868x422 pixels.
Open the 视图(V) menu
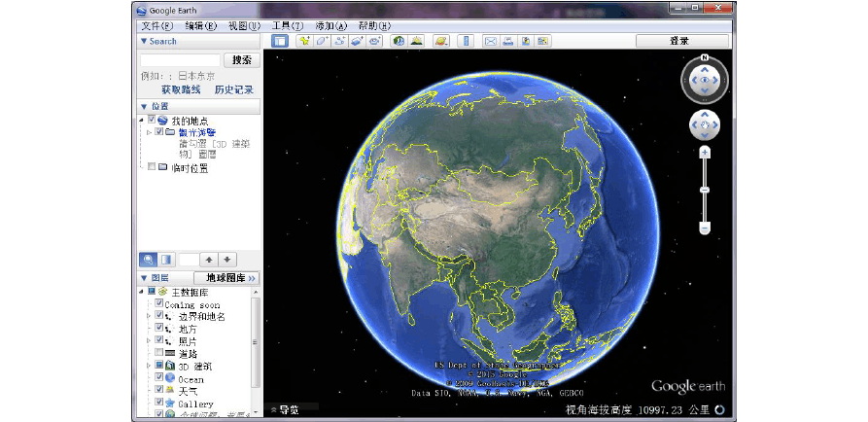coord(244,26)
